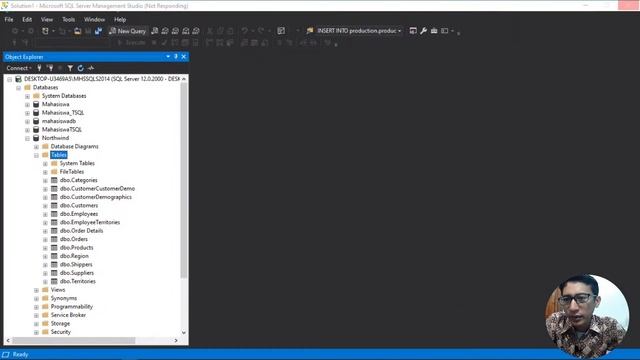Toggle auto-hide pin on Object Explorer

176,56
